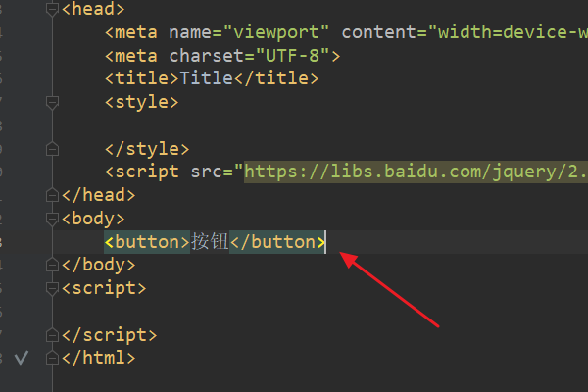588x392 pixels.
Task: Collapse the opening head tag fold marker
Action: click(52, 10)
